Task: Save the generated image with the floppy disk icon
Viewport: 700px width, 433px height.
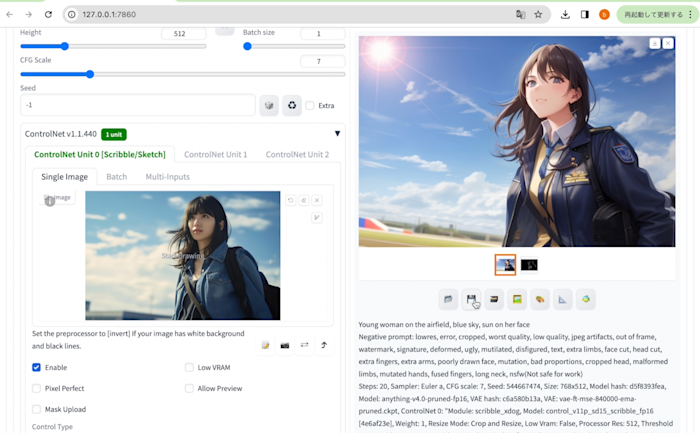Action: 471,299
